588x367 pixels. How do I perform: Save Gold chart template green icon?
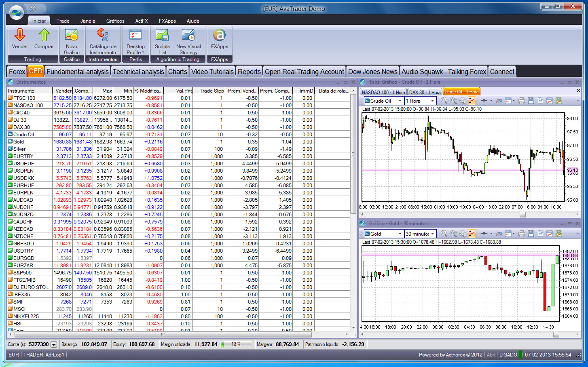click(559, 234)
